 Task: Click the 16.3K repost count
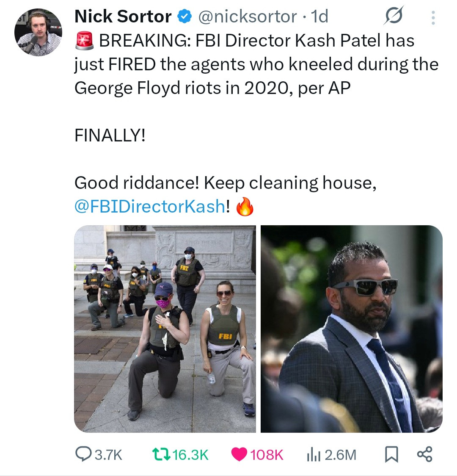(190, 455)
